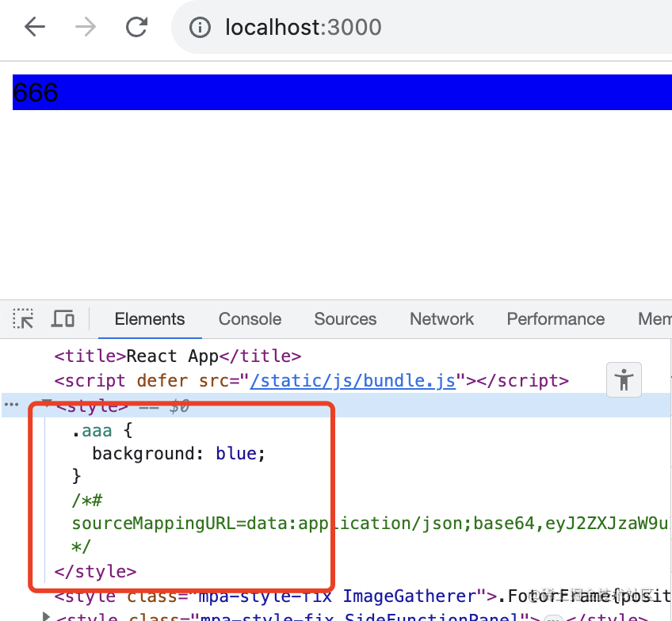Reload the localhost page
The image size is (672, 621).
click(137, 27)
